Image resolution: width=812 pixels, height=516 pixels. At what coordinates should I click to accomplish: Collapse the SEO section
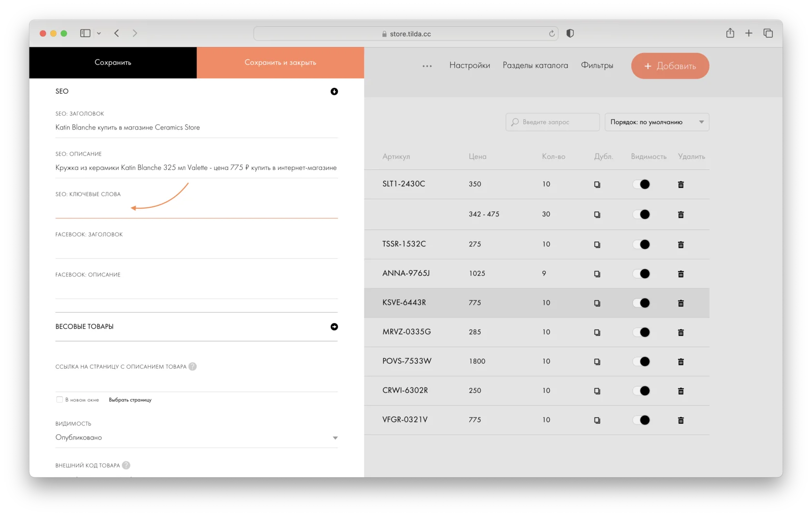(334, 92)
